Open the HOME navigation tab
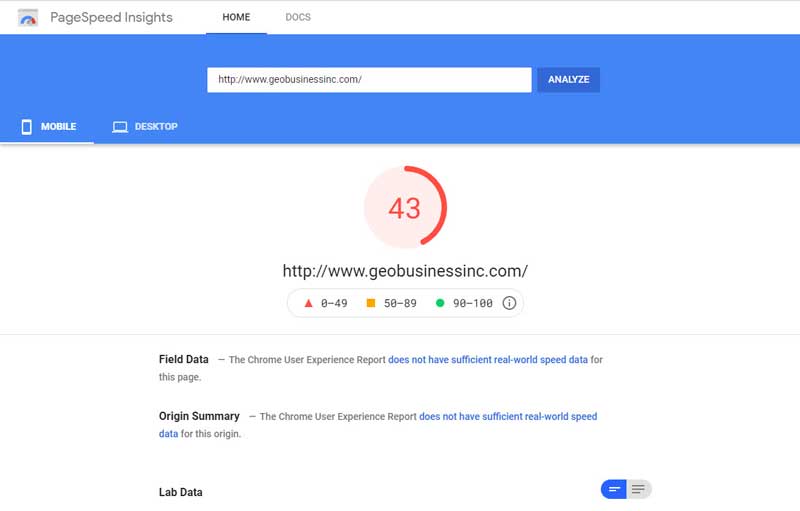This screenshot has width=800, height=511. coord(236,17)
